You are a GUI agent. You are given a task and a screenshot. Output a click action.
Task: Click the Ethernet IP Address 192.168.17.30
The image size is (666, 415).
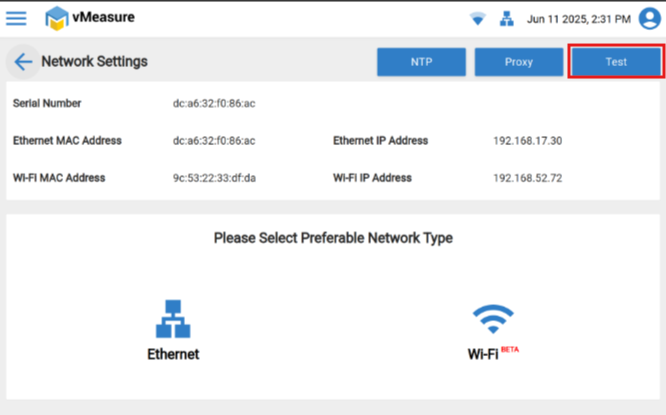pos(528,141)
